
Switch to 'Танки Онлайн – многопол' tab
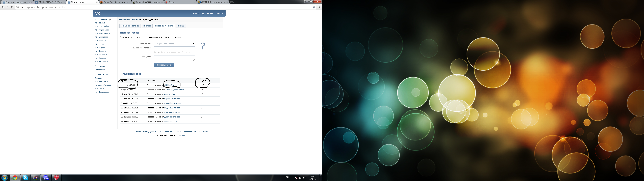115,2
